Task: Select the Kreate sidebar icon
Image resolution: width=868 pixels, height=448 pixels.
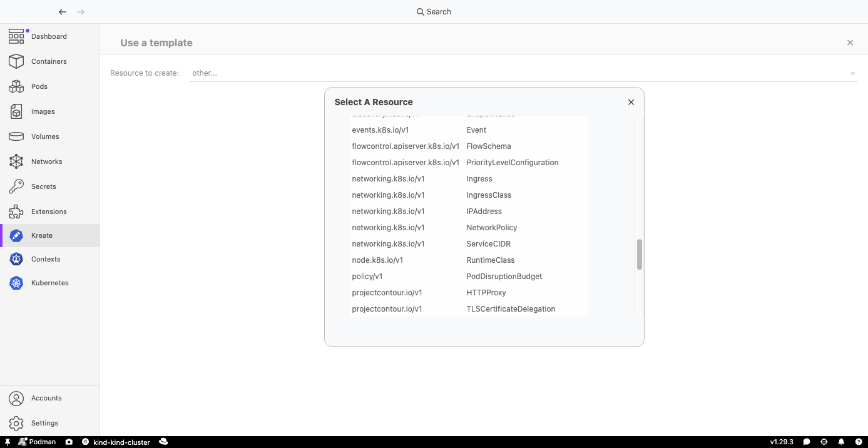Action: click(16, 235)
